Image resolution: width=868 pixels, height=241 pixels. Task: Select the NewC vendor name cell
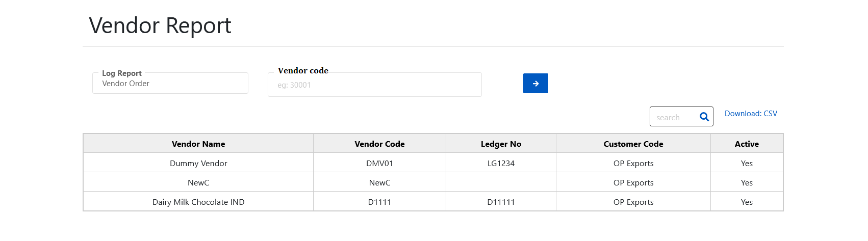click(198, 183)
